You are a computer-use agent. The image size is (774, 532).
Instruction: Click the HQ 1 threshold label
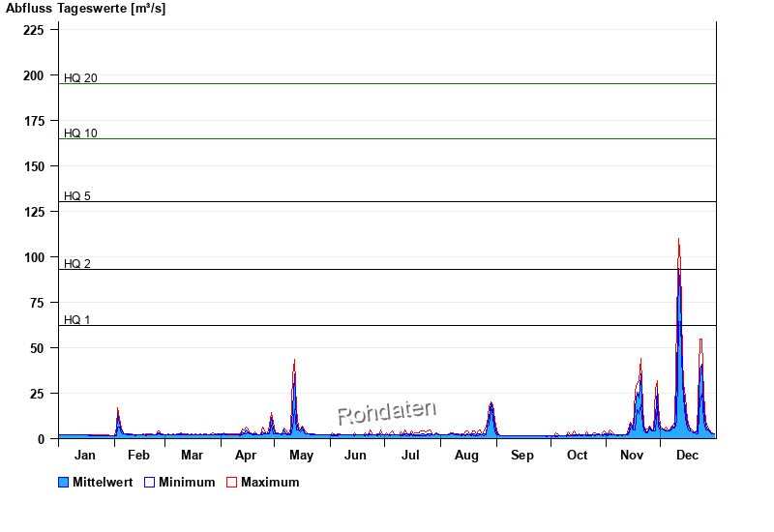[x=77, y=320]
